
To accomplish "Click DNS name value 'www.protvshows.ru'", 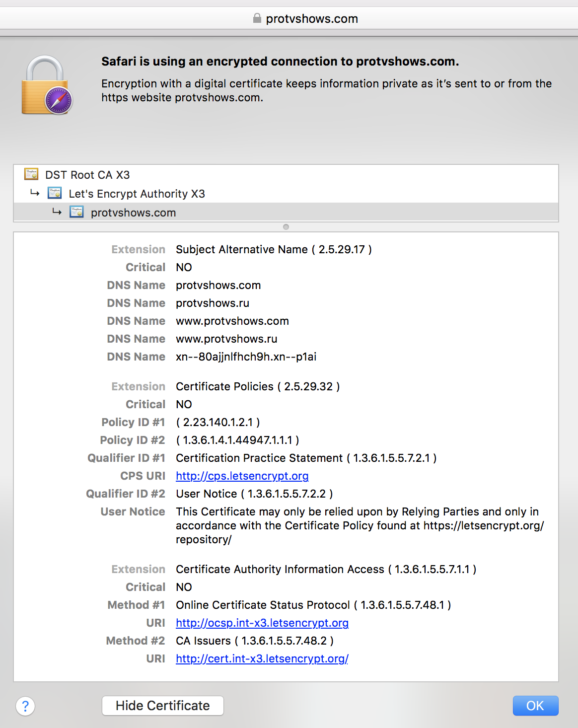I will click(226, 339).
